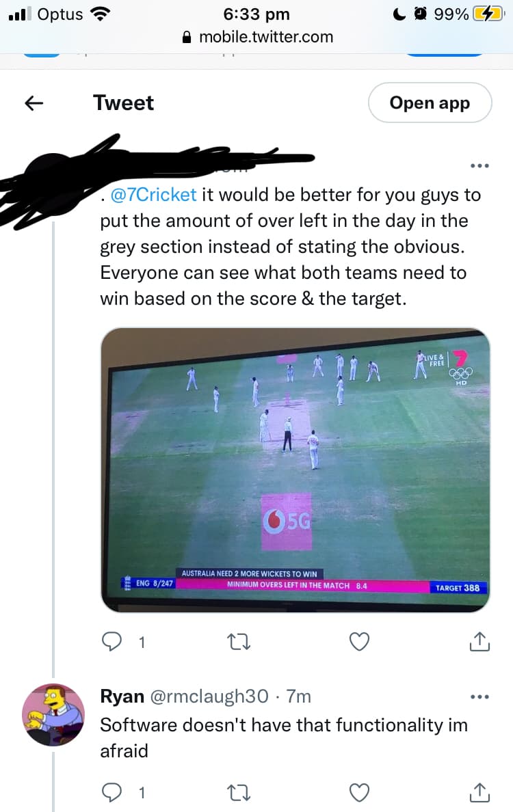Open Ryan's profile avatar
The height and width of the screenshot is (812, 513).
click(53, 714)
